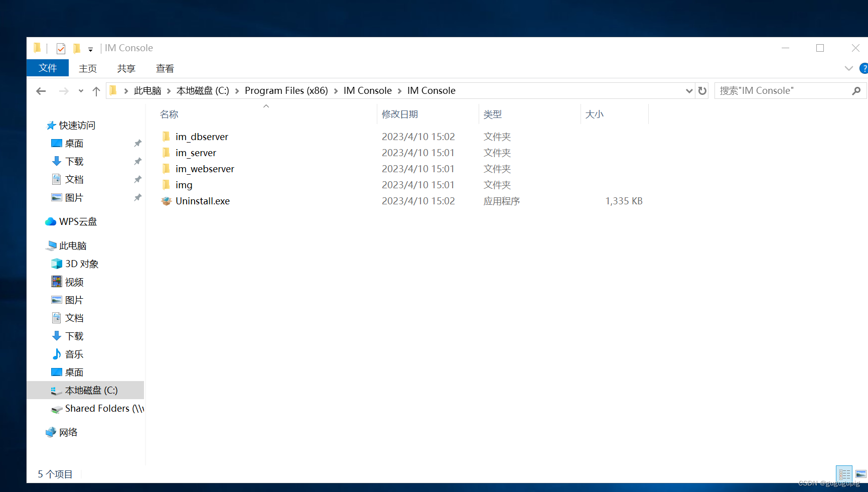Open Shared Folders network drive
The height and width of the screenshot is (492, 868).
(x=104, y=409)
